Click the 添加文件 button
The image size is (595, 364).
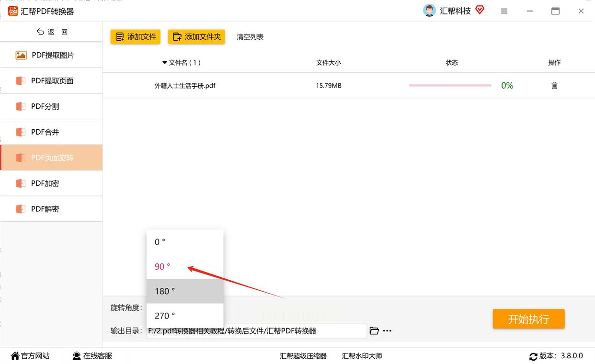coord(136,37)
